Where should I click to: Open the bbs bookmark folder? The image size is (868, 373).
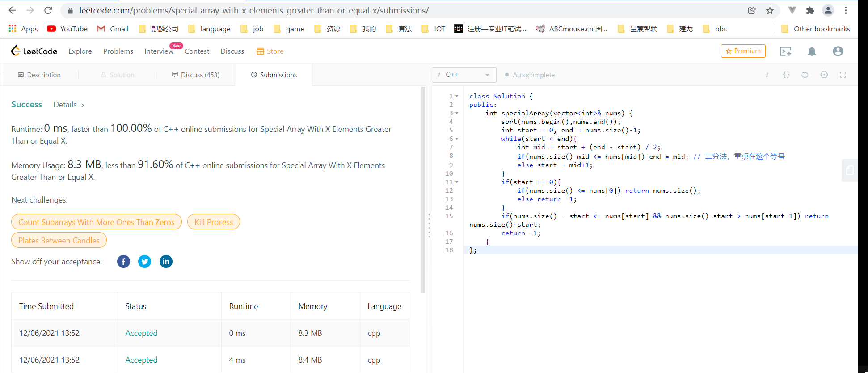[715, 29]
